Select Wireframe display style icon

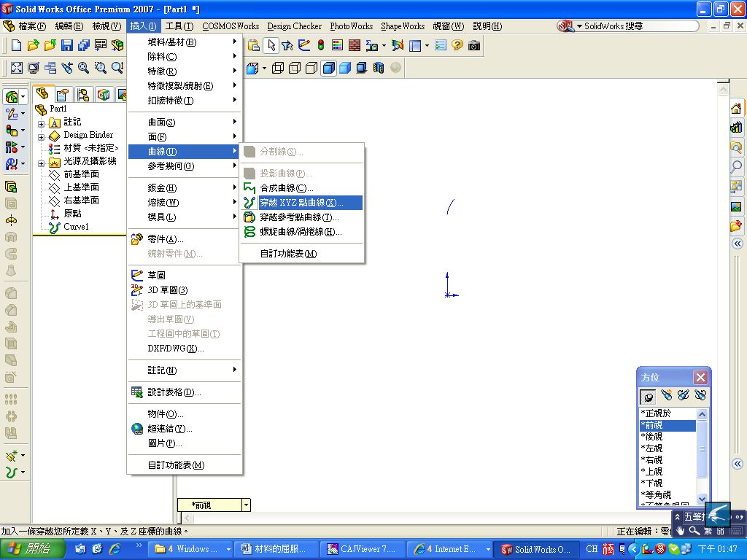click(x=278, y=68)
